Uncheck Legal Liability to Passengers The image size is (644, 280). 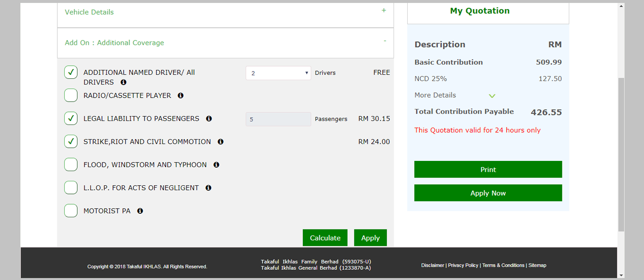pos(71,119)
